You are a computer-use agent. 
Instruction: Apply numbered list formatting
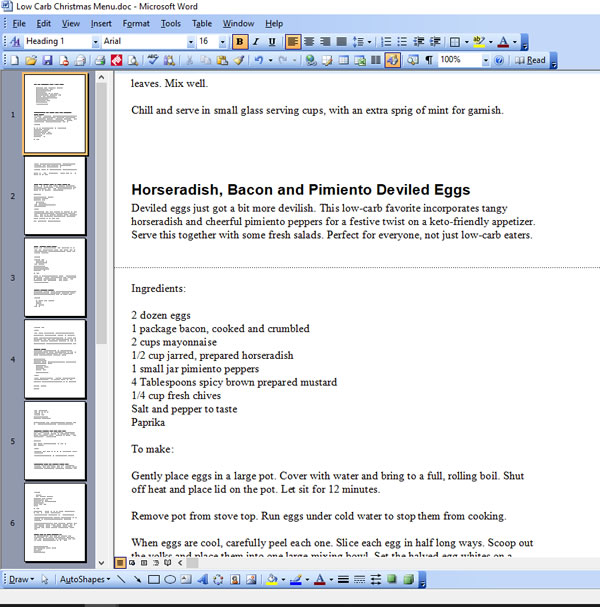pyautogui.click(x=386, y=41)
